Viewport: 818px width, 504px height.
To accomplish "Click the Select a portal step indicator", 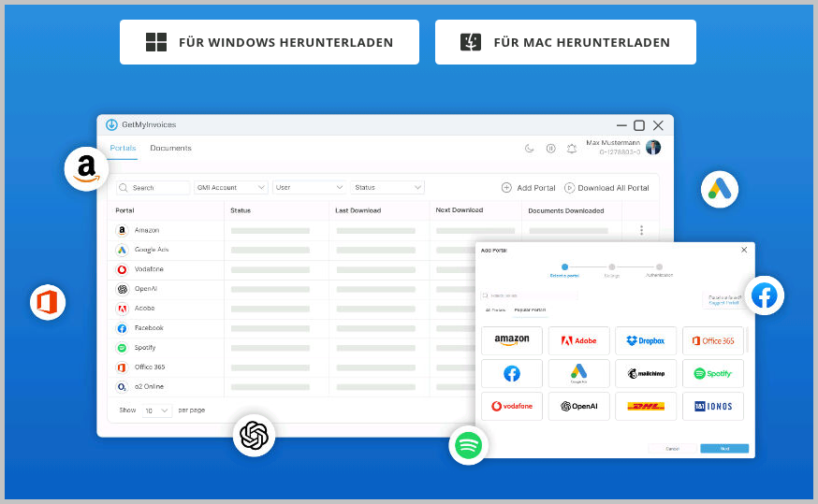I will [x=564, y=270].
